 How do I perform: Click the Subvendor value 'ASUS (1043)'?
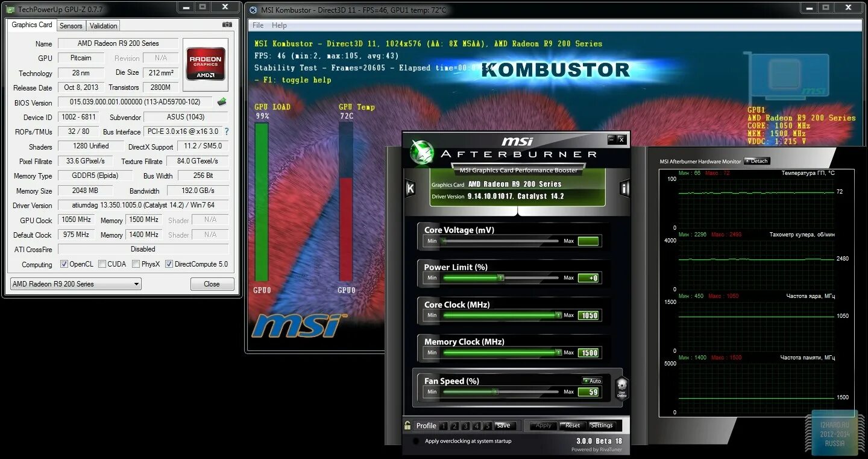(186, 117)
